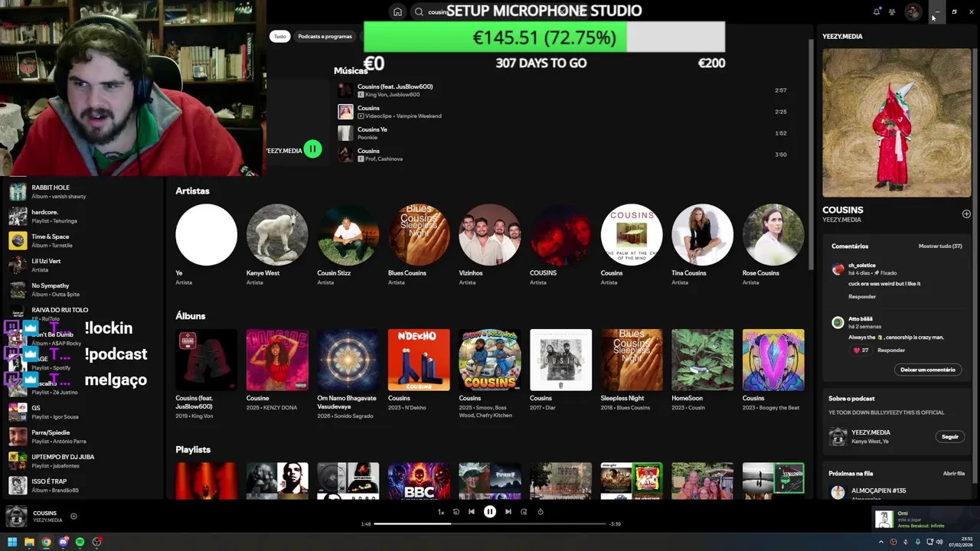Open UPTEMPO BY DJ JUBA playlist
Image resolution: width=980 pixels, height=551 pixels.
pos(83,461)
